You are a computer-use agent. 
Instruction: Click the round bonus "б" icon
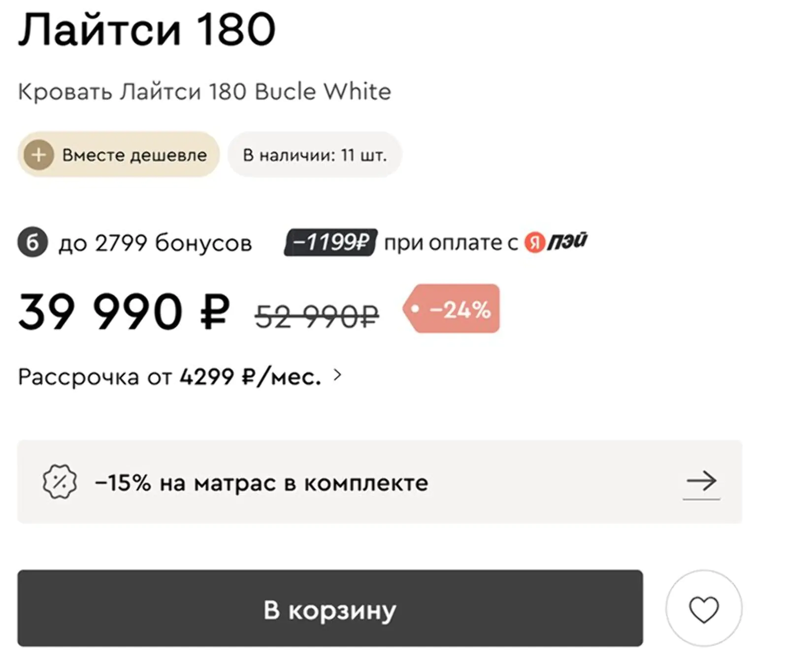(x=33, y=242)
